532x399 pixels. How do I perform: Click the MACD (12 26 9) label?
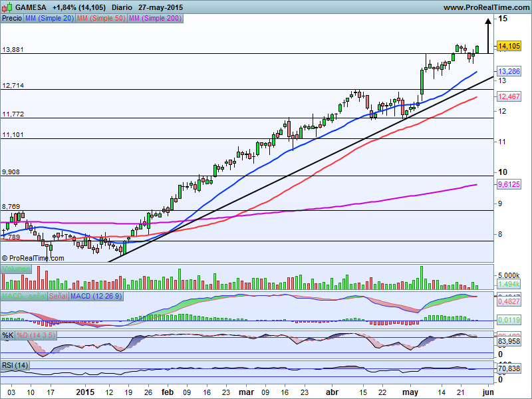pos(96,296)
